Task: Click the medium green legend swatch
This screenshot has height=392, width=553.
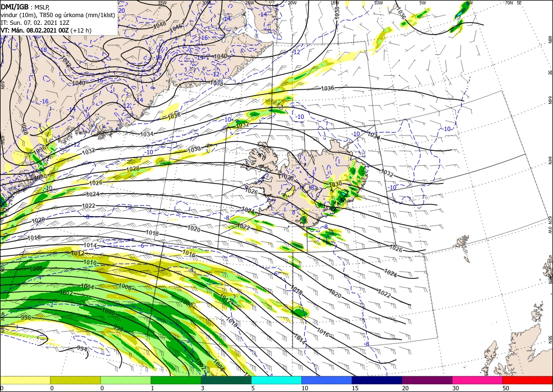Action: [176, 380]
